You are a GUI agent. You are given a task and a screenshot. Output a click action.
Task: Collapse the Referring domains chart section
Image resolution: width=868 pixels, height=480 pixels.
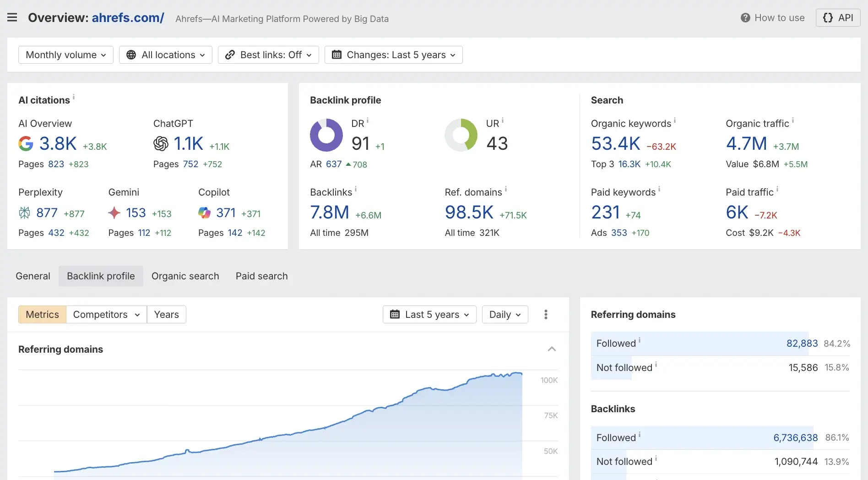[551, 349]
